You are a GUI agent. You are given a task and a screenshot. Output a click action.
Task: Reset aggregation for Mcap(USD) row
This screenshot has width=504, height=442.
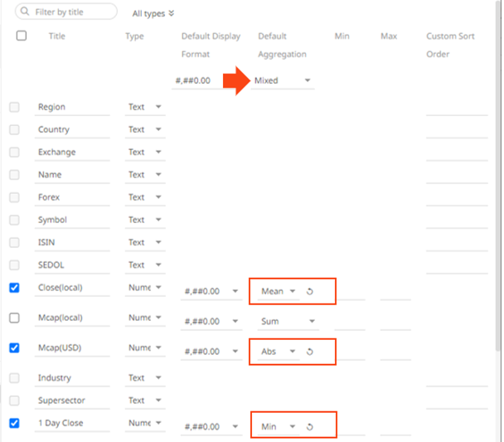(x=309, y=352)
